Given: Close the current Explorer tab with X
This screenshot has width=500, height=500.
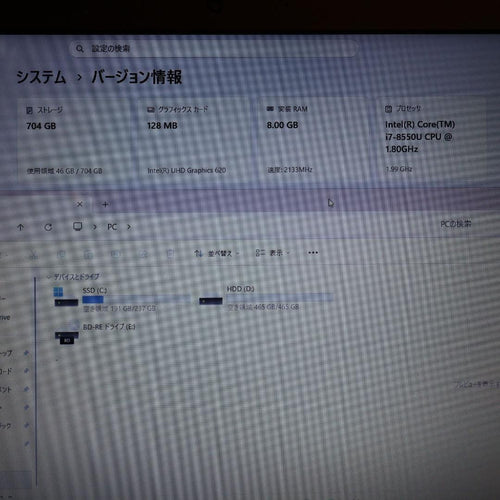Looking at the screenshot, I should pyautogui.click(x=80, y=204).
